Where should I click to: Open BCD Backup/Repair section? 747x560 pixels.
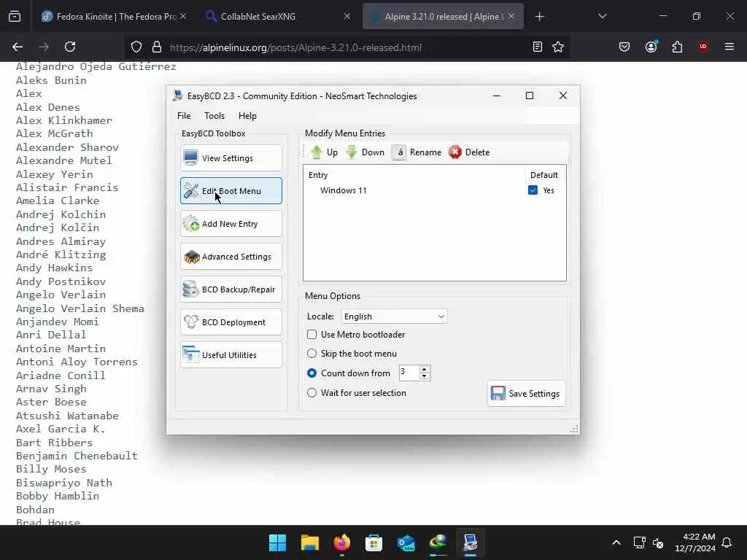[x=231, y=289]
